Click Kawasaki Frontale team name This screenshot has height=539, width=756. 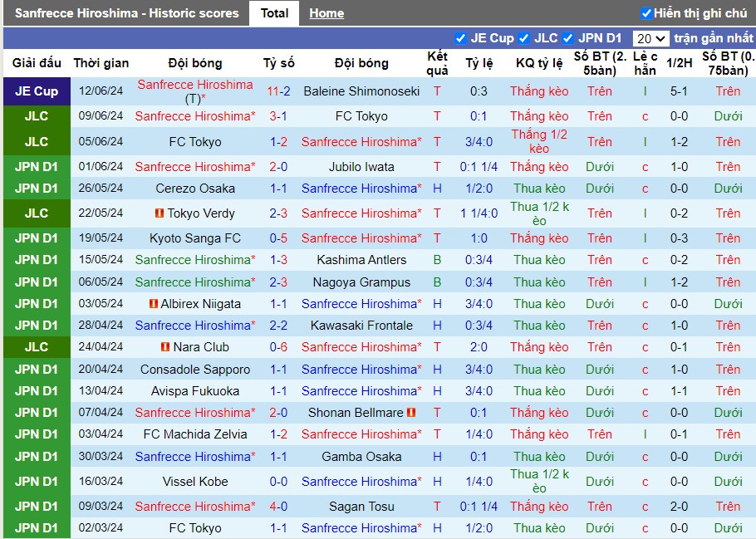[361, 326]
